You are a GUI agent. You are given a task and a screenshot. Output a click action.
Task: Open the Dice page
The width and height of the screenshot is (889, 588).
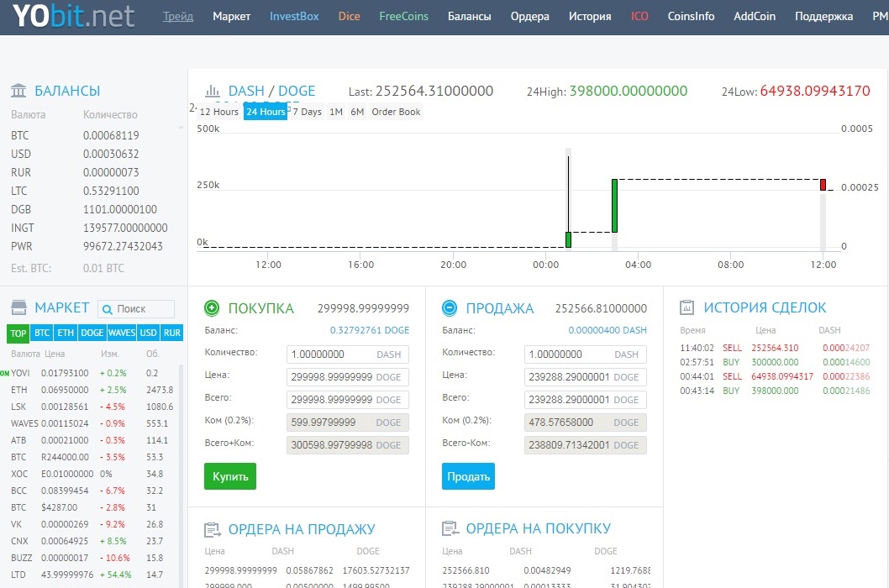pyautogui.click(x=350, y=17)
